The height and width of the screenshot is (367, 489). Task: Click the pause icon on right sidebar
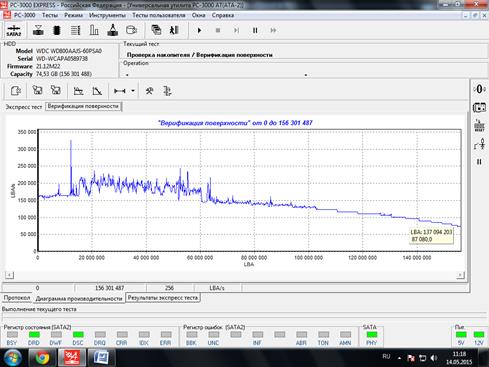pyautogui.click(x=479, y=162)
